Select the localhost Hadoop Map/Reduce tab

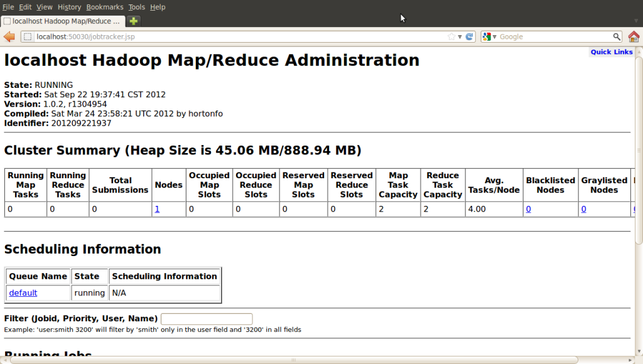pos(63,20)
